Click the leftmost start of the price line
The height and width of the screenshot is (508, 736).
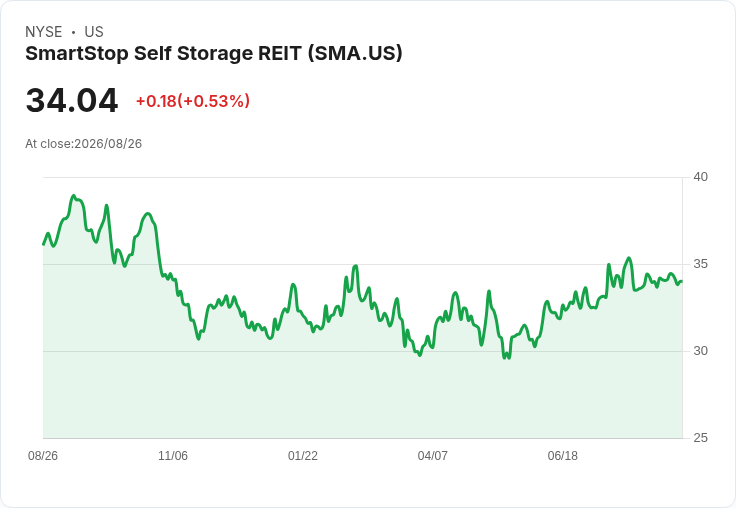click(43, 244)
